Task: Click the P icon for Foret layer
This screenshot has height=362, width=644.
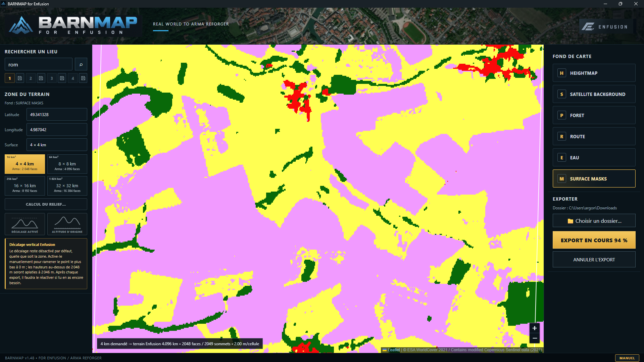Action: 562,115
